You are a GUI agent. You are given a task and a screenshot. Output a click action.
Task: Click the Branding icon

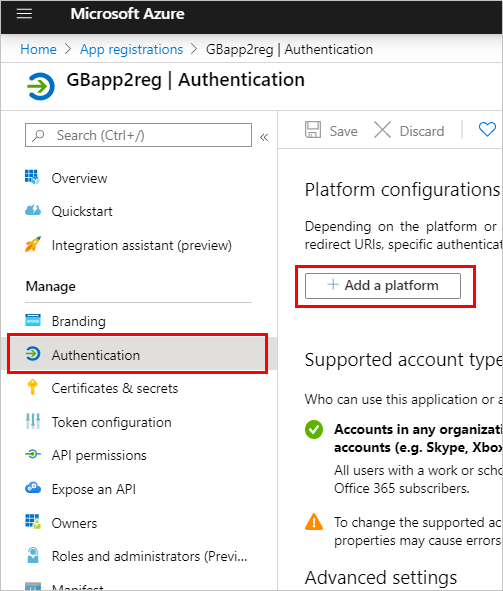click(x=33, y=320)
